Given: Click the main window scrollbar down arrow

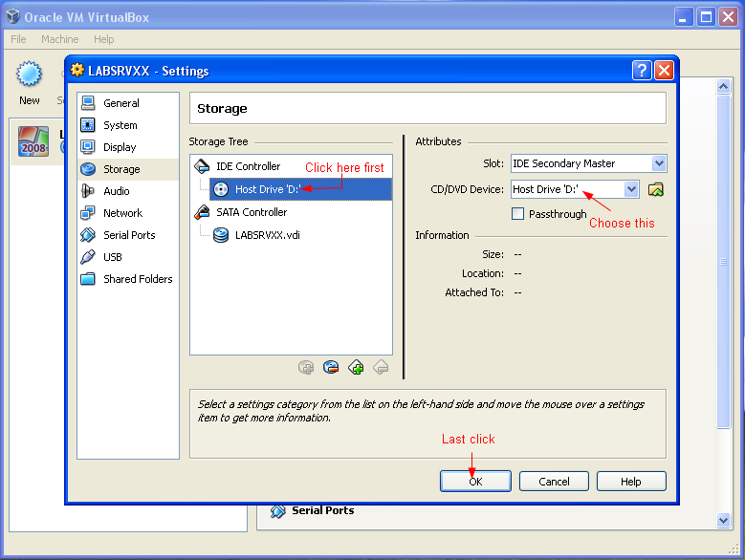Looking at the screenshot, I should click(723, 520).
